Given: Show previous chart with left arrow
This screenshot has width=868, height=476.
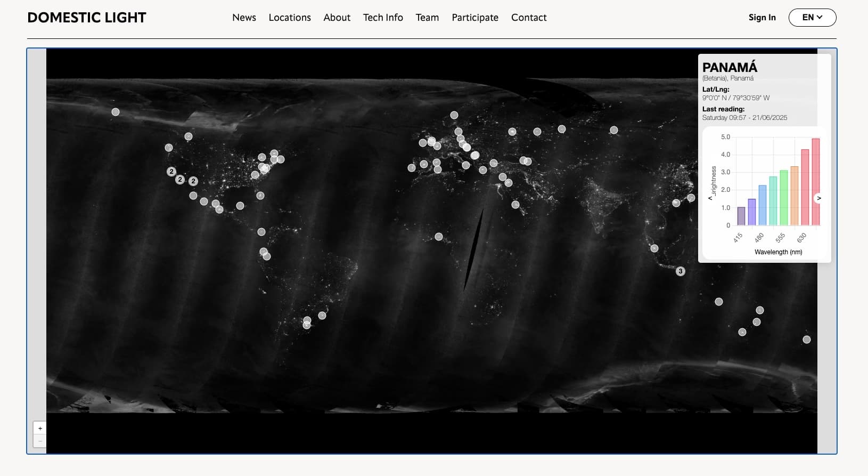Looking at the screenshot, I should pos(710,198).
